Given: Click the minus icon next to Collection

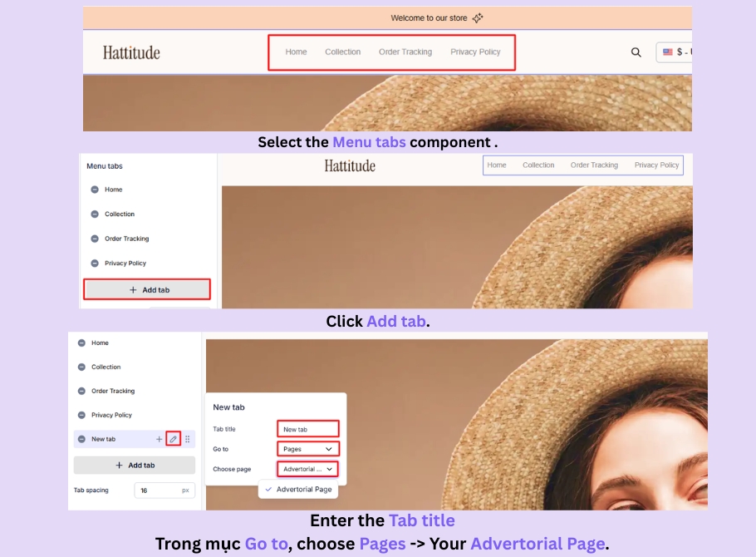Looking at the screenshot, I should click(x=81, y=367).
